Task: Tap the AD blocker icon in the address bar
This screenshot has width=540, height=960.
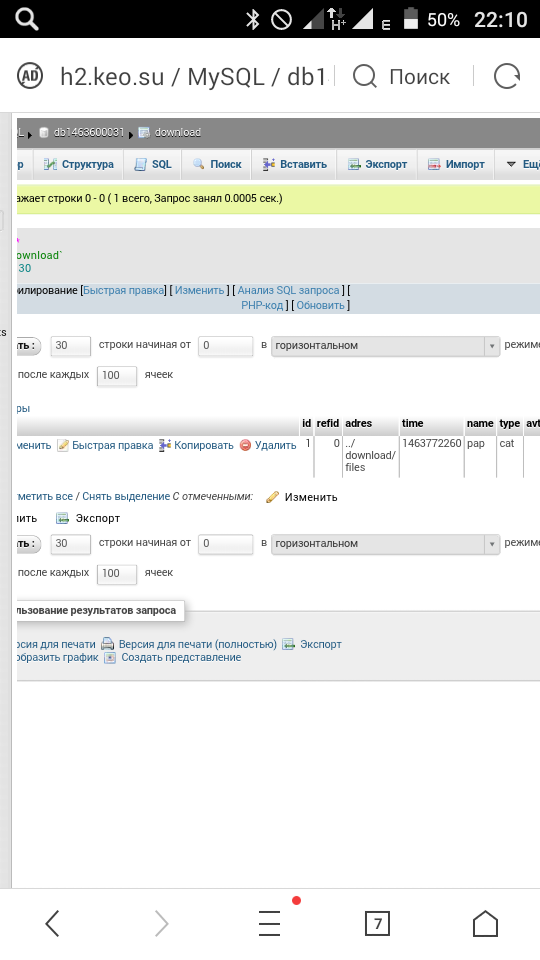Action: point(29,77)
